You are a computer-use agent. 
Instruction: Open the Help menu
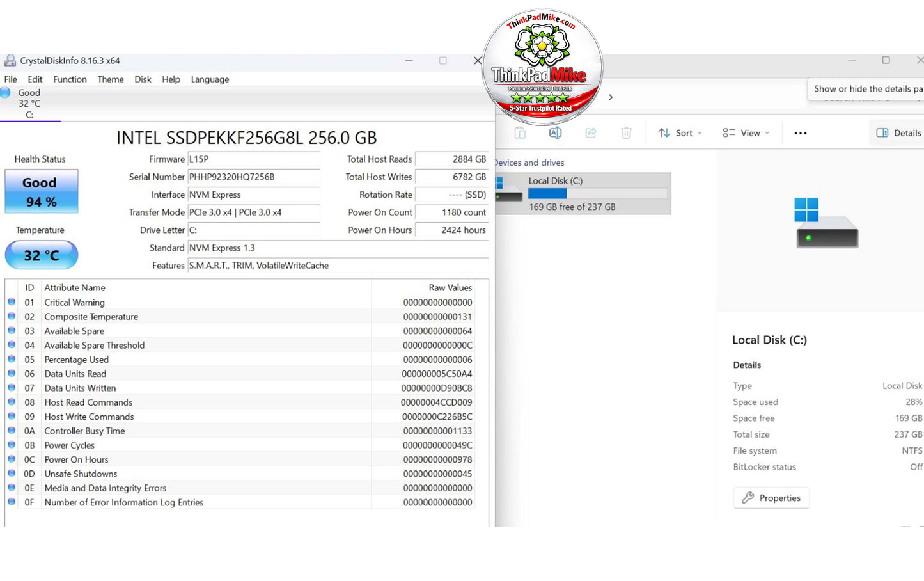[x=171, y=79]
